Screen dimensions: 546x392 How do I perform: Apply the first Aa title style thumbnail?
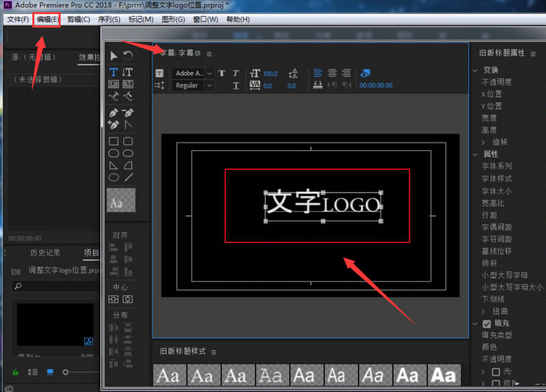(x=169, y=375)
